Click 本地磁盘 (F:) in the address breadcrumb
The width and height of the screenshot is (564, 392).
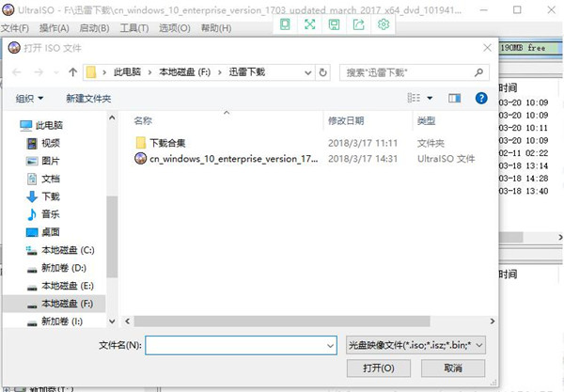point(185,72)
